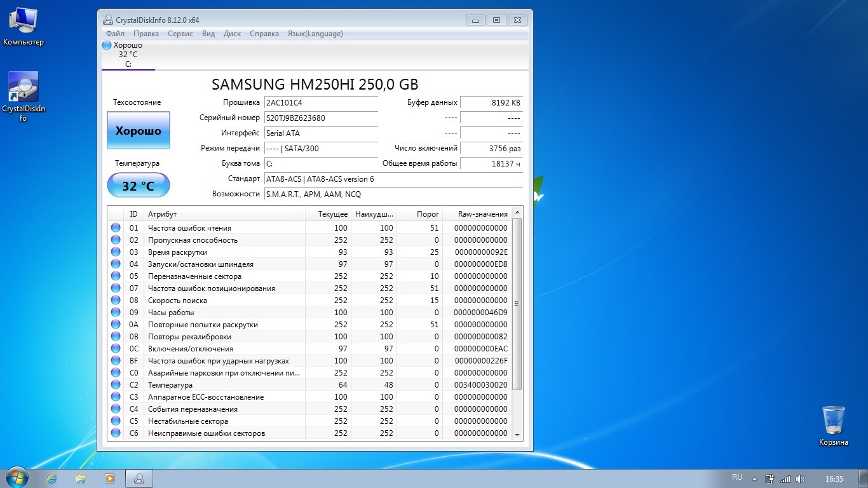
Task: Click the serial number field S20TJ9BZ623680
Action: tap(321, 118)
